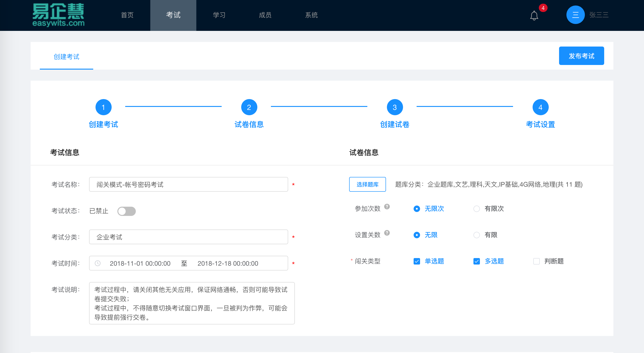Image resolution: width=644 pixels, height=353 pixels.
Task: Uncheck the 多选题 checkbox
Action: point(476,261)
